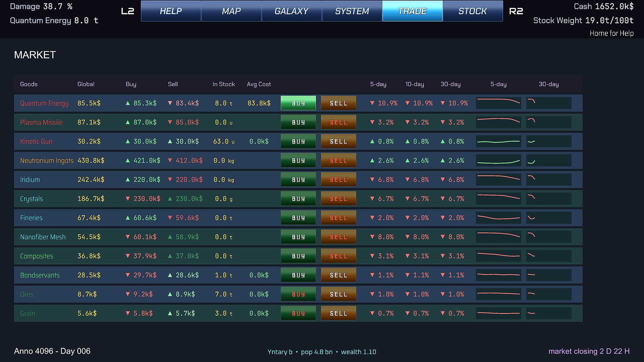Sell Ores from stock
This screenshot has width=644, height=362.
click(x=338, y=294)
